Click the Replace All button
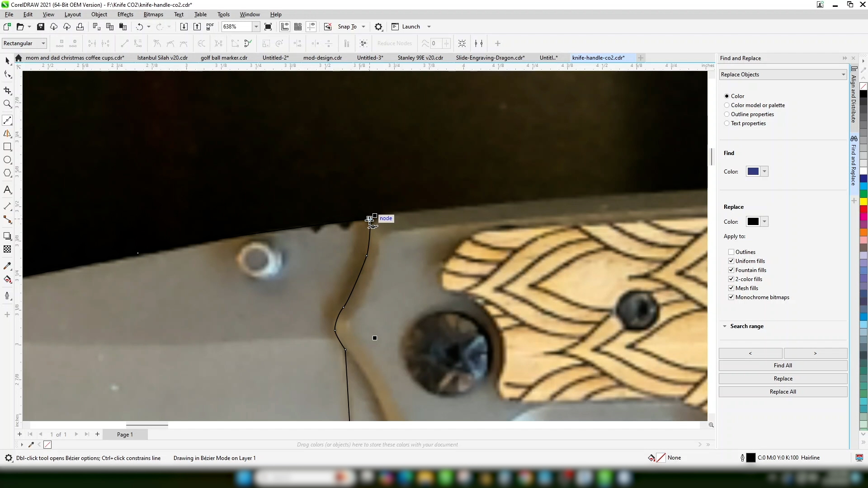The height and width of the screenshot is (488, 868). coord(783,392)
